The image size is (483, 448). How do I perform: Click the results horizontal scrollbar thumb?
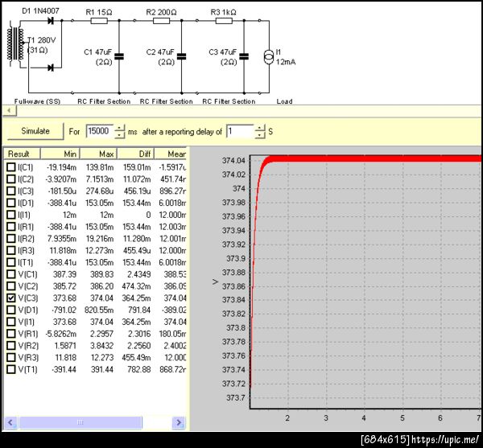coord(80,422)
